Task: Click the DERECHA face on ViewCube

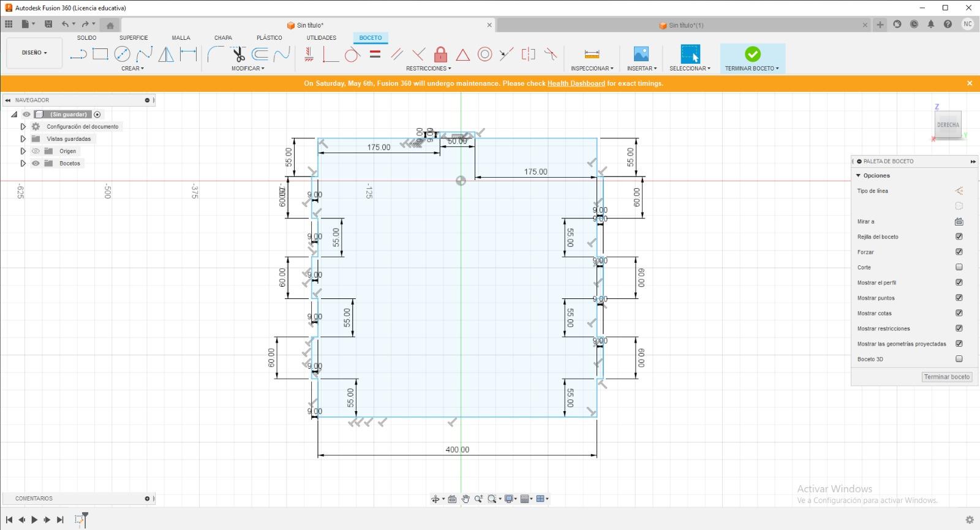Action: [x=948, y=124]
